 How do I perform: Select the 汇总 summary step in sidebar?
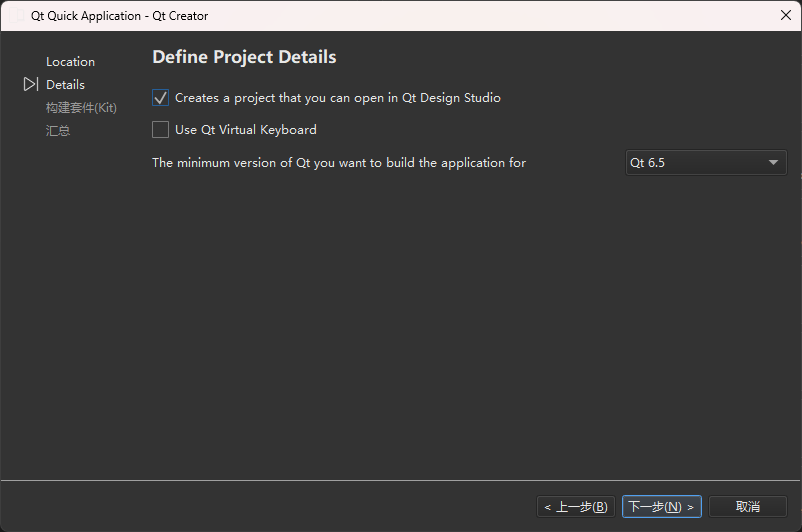coord(58,130)
